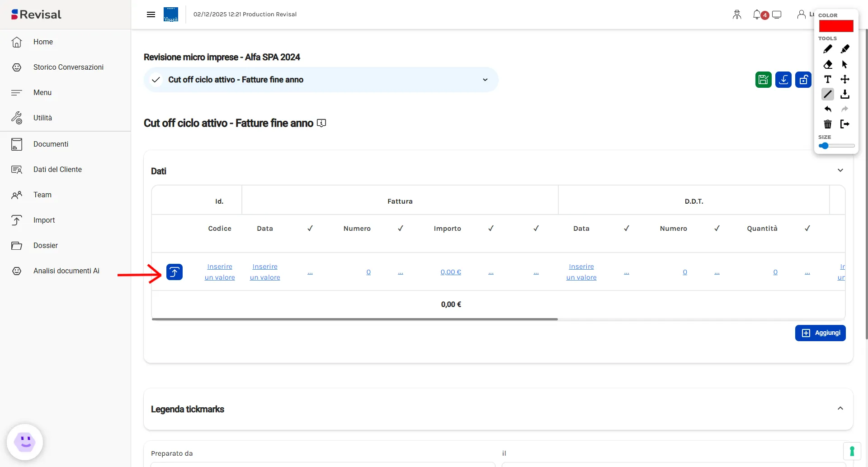Image resolution: width=868 pixels, height=467 pixels.
Task: Click the trash icon to clear annotations
Action: tap(827, 124)
